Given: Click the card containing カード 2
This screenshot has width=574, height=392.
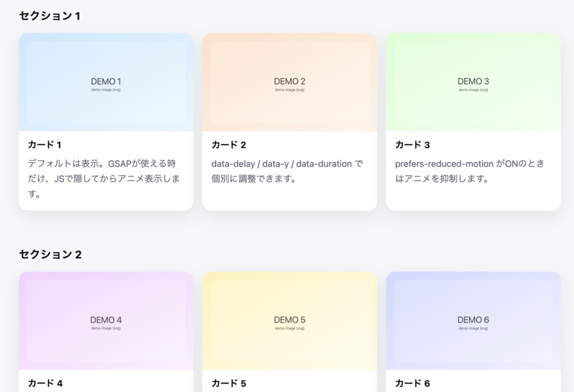Looking at the screenshot, I should tap(289, 121).
